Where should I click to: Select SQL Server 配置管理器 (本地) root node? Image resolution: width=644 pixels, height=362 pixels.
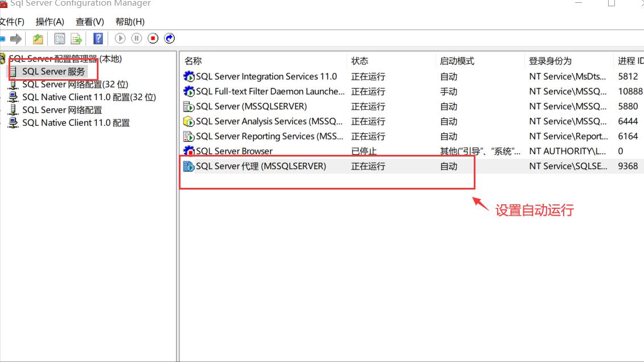coord(65,59)
